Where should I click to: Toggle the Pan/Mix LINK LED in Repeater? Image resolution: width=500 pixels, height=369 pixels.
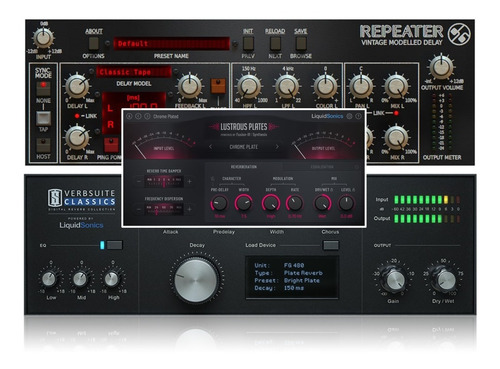coord(396,113)
